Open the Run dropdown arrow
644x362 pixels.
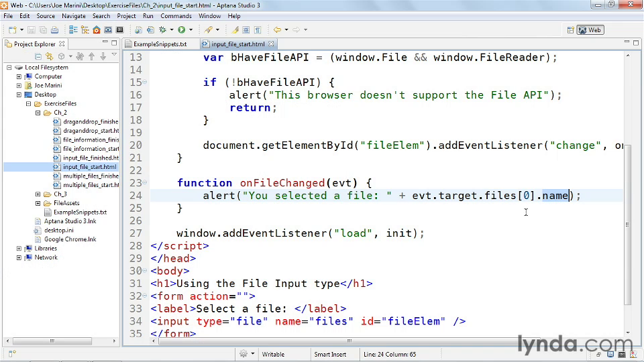tap(191, 30)
